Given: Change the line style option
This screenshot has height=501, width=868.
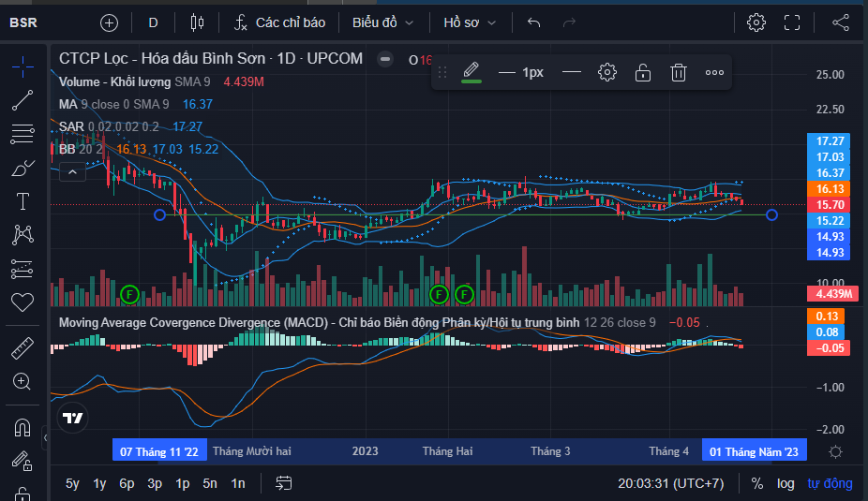Looking at the screenshot, I should pyautogui.click(x=571, y=72).
